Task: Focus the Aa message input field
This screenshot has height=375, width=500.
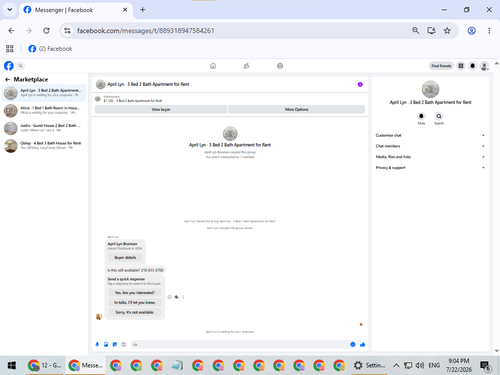Action: point(238,344)
